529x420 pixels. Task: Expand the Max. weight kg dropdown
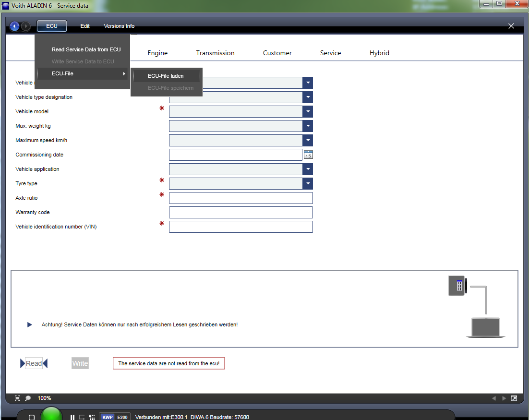coord(308,126)
